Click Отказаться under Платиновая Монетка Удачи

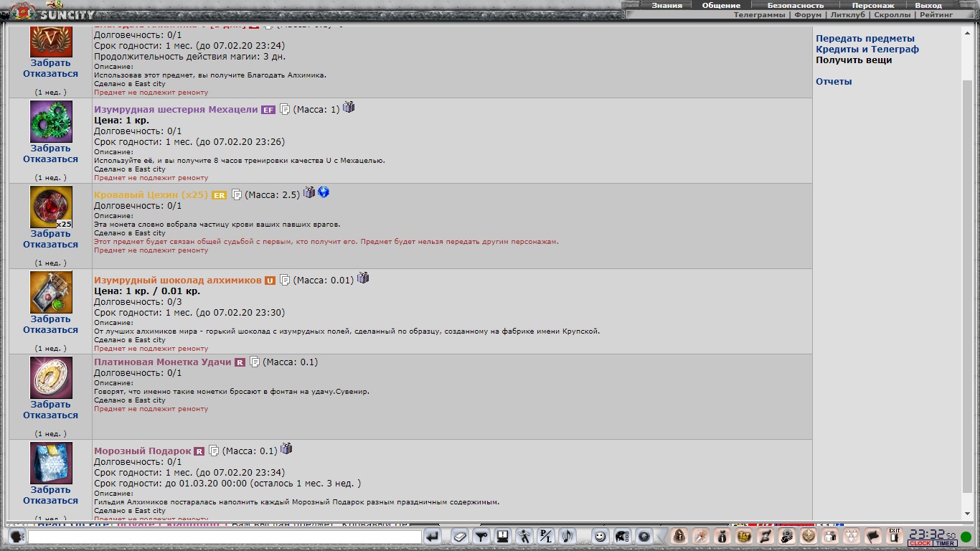[x=50, y=415]
